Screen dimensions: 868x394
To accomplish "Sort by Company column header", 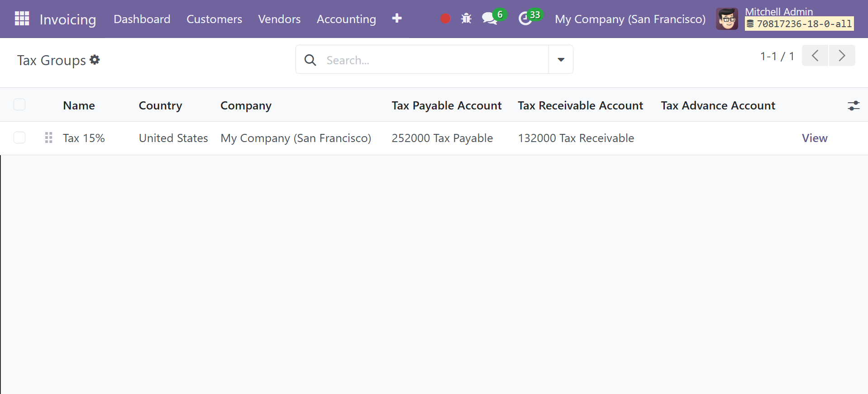I will pyautogui.click(x=246, y=105).
